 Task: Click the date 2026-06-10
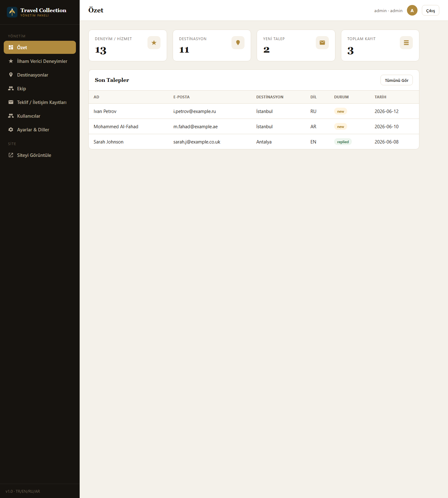pyautogui.click(x=386, y=127)
